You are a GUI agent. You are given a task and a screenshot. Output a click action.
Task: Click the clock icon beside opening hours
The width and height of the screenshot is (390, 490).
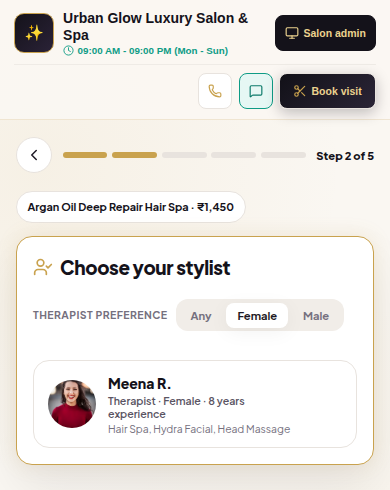[x=68, y=51]
